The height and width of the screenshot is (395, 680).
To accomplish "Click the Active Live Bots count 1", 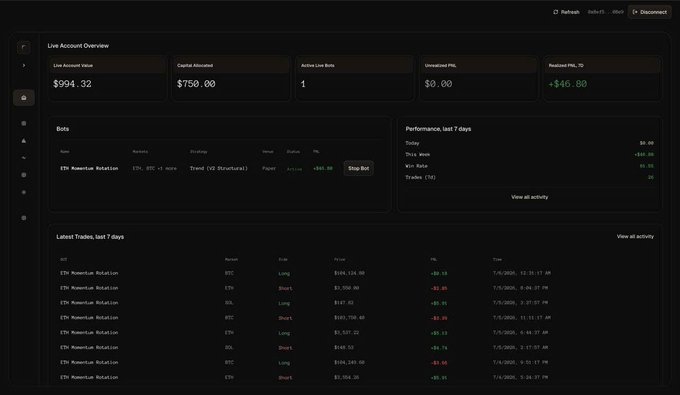I will click(x=303, y=84).
